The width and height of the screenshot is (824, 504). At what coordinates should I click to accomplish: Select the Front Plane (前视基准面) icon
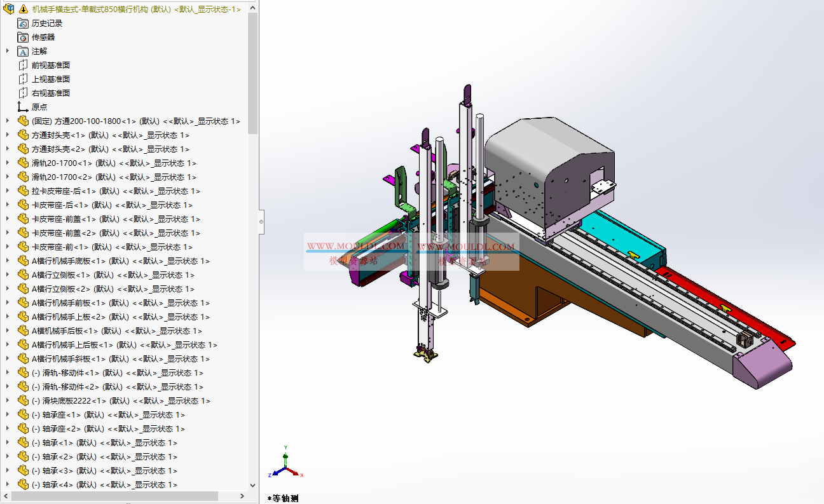click(x=23, y=65)
